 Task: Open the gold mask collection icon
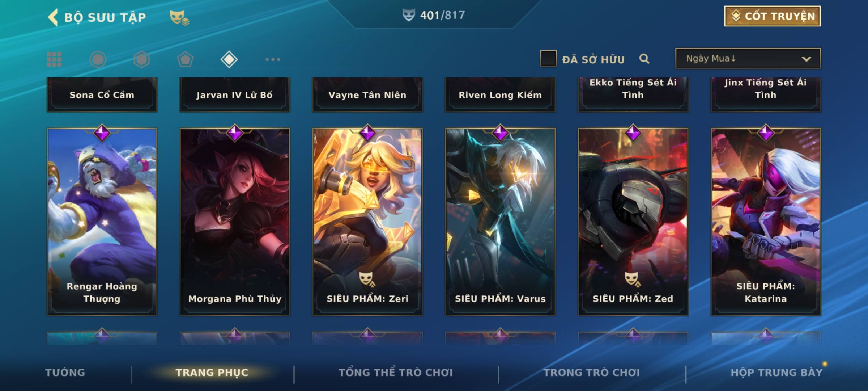(179, 17)
